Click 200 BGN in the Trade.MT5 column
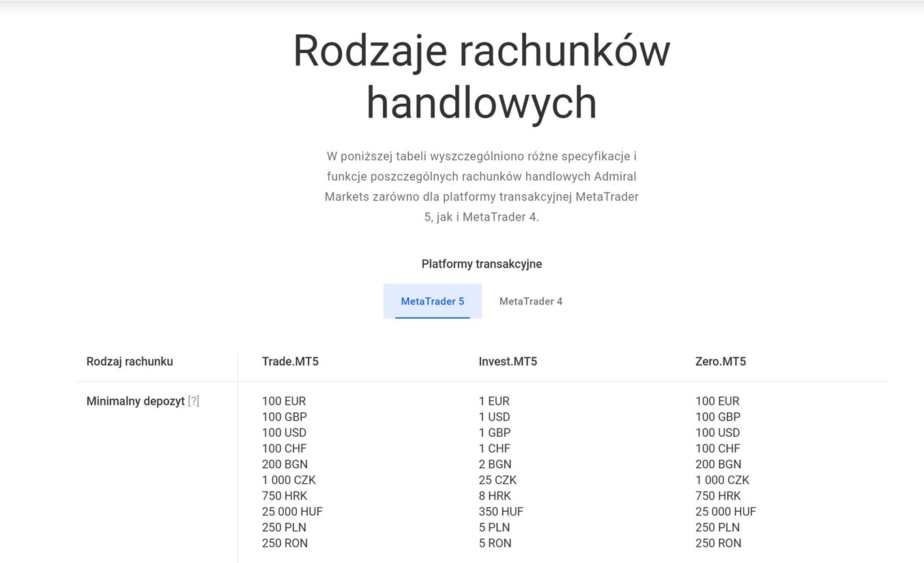The height and width of the screenshot is (563, 924). tap(285, 464)
